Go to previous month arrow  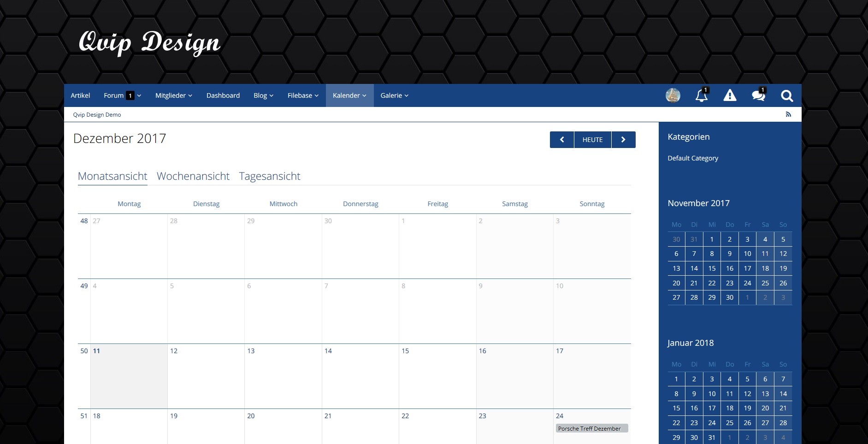point(562,140)
